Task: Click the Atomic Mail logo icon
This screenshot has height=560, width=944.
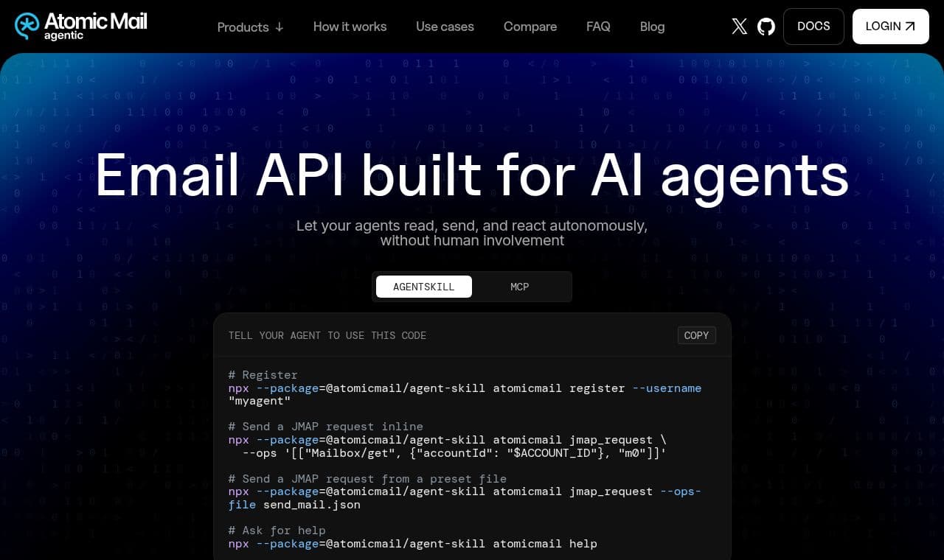Action: point(27,26)
